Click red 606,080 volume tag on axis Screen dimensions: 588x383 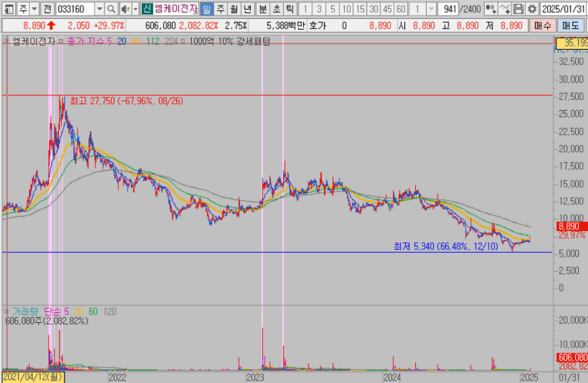(x=572, y=357)
